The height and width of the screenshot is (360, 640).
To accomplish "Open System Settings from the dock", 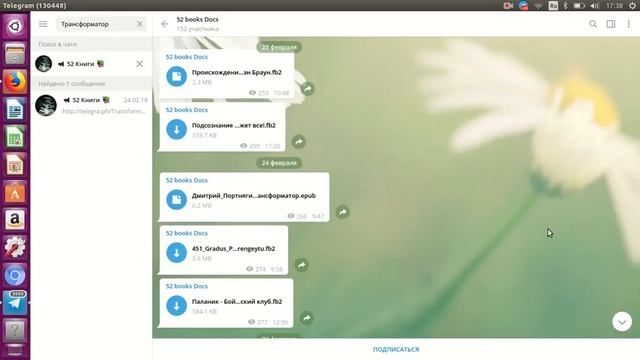I will click(15, 247).
